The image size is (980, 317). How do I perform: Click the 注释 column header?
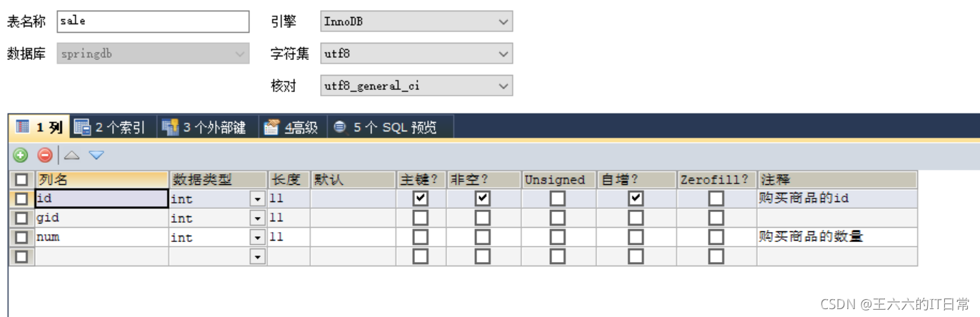tap(837, 179)
